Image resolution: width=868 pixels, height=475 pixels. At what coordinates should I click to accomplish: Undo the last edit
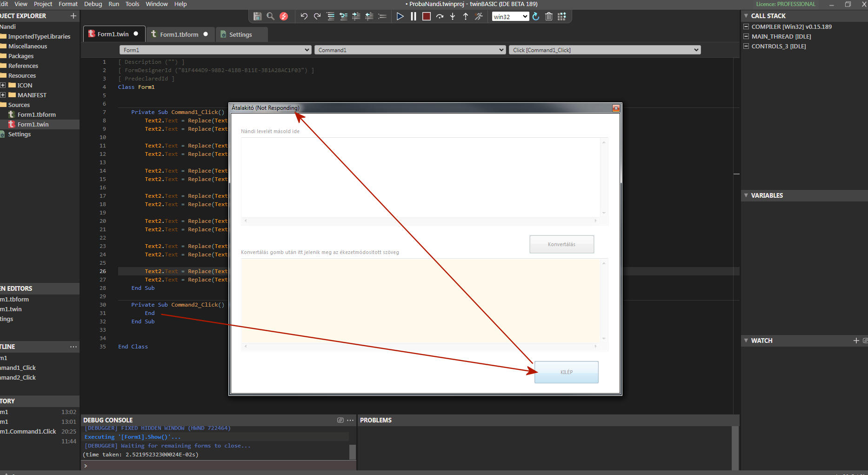[x=304, y=16]
